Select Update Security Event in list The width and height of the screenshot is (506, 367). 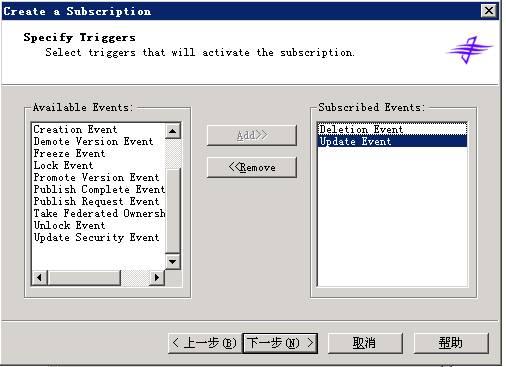click(x=99, y=237)
